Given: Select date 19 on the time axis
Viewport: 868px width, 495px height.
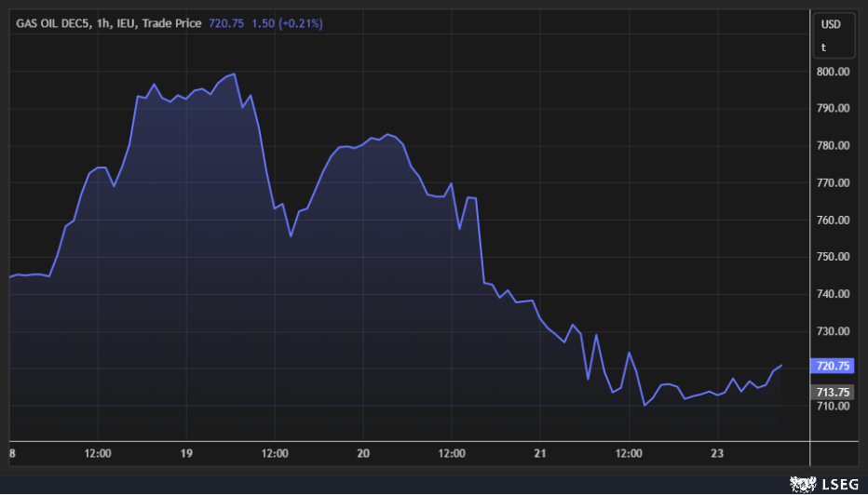Looking at the screenshot, I should point(186,453).
